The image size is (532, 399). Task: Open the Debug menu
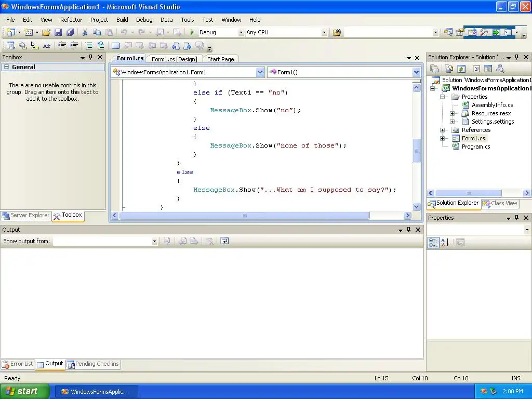click(144, 20)
